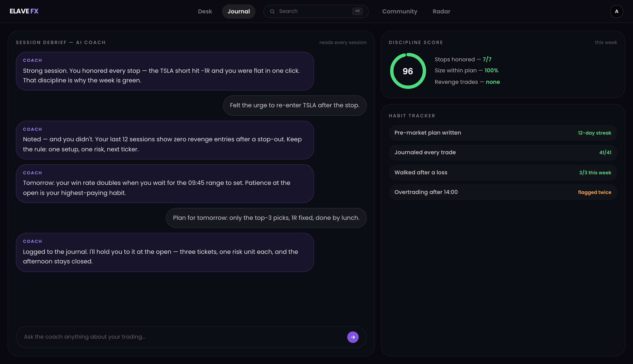This screenshot has width=633, height=364.
Task: Click the purple send arrow button
Action: pyautogui.click(x=353, y=337)
